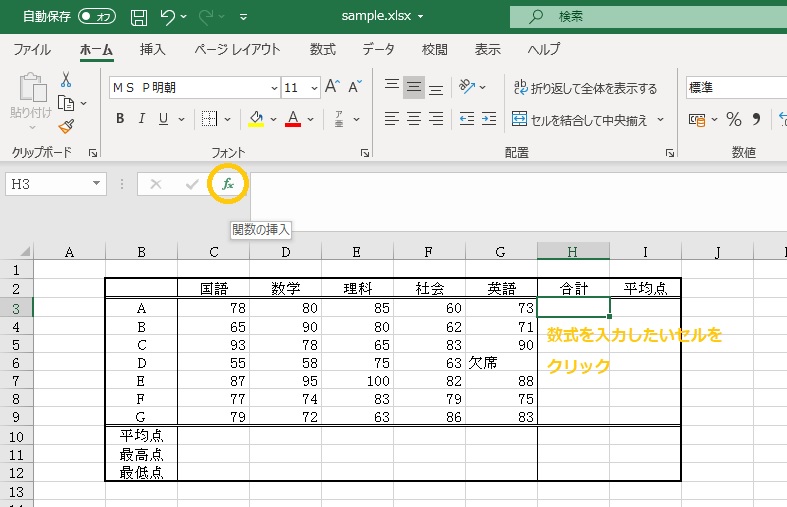Screen dimensions: 787x507
Task: Toggle bold formatting
Action: click(x=120, y=119)
